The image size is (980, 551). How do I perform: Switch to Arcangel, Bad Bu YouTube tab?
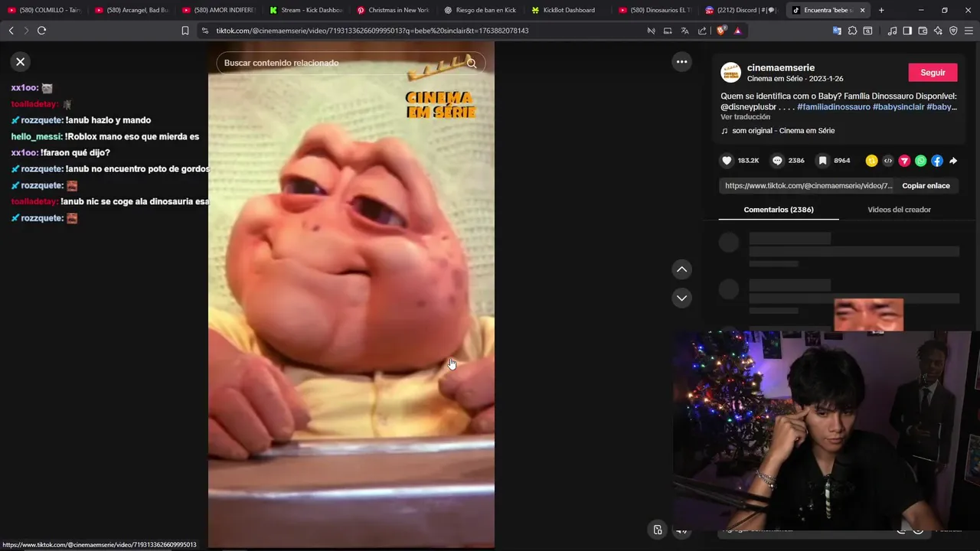(x=131, y=10)
